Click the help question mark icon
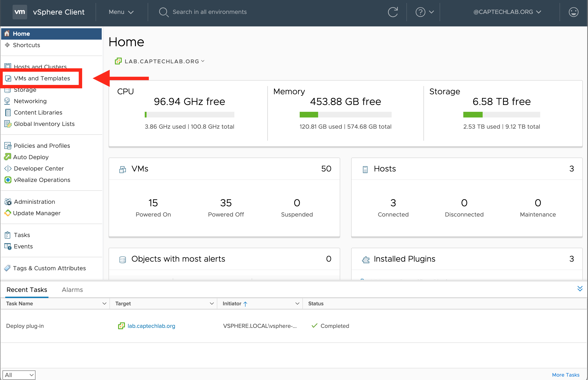588x380 pixels. pyautogui.click(x=420, y=12)
